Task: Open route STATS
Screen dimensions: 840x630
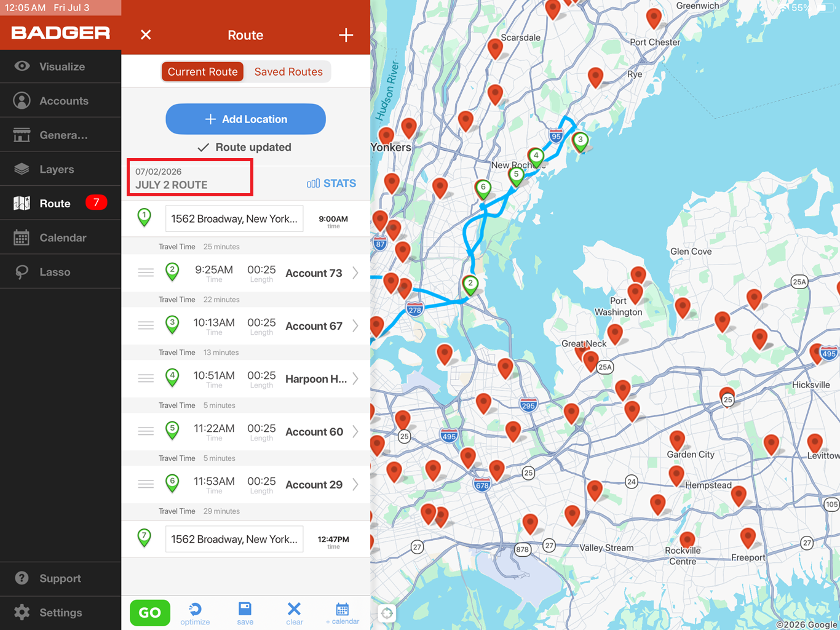Action: [331, 183]
